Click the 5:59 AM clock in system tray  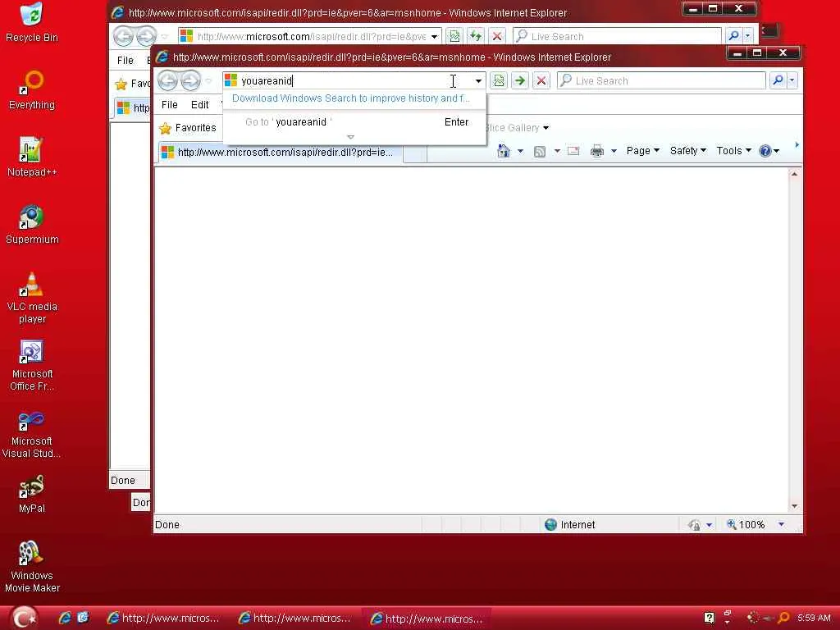pos(814,619)
